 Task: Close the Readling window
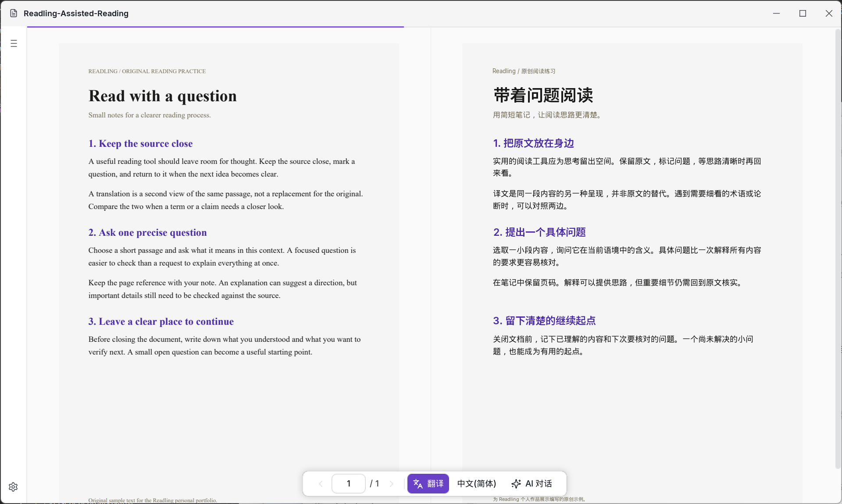(829, 13)
